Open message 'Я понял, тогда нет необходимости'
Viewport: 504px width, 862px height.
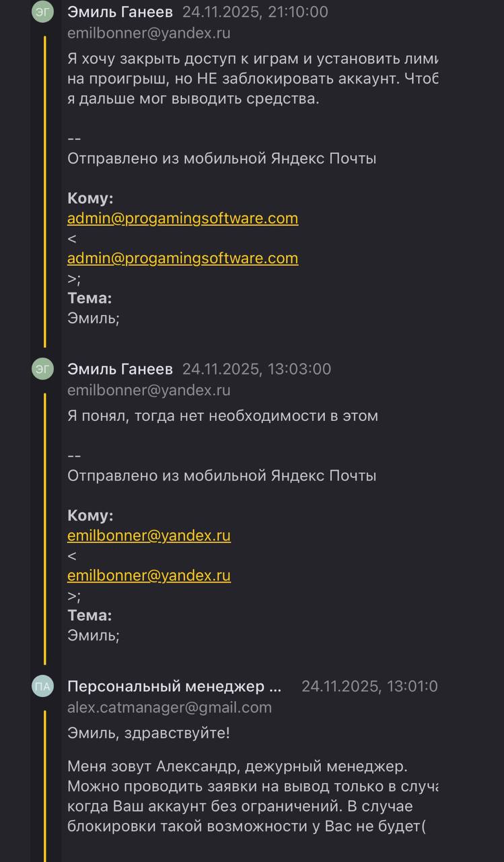coord(222,416)
